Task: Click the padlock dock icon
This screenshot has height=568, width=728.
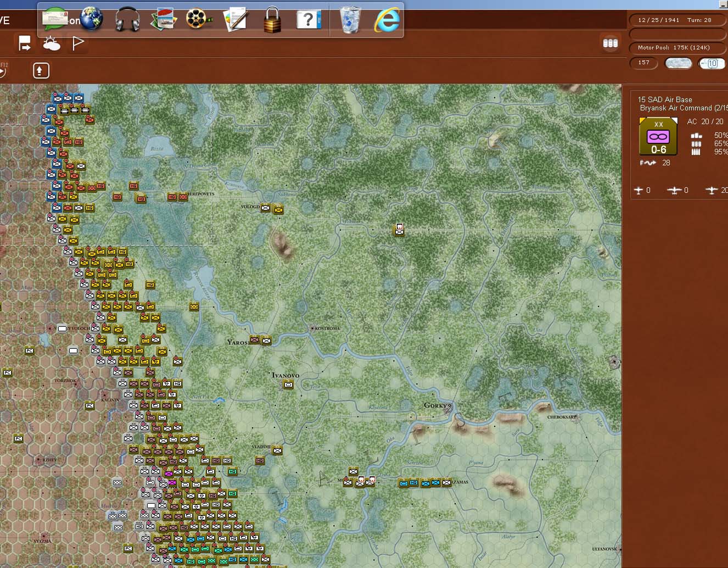Action: (272, 20)
